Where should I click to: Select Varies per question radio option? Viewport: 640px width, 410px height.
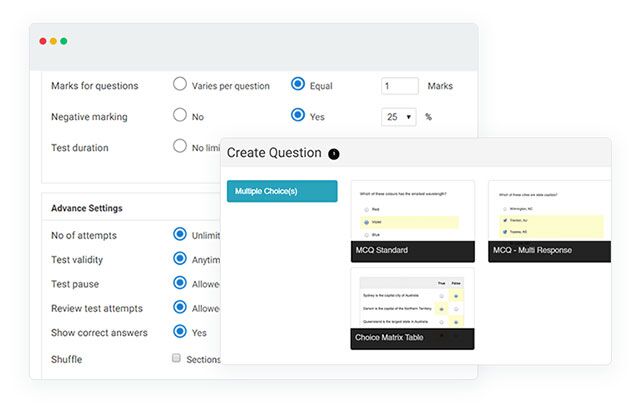coord(180,84)
